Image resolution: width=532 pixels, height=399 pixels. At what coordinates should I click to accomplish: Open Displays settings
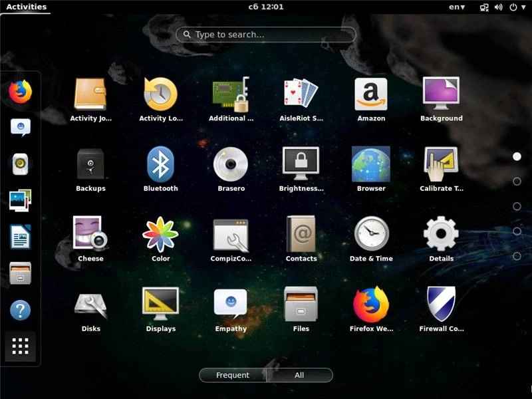161,309
